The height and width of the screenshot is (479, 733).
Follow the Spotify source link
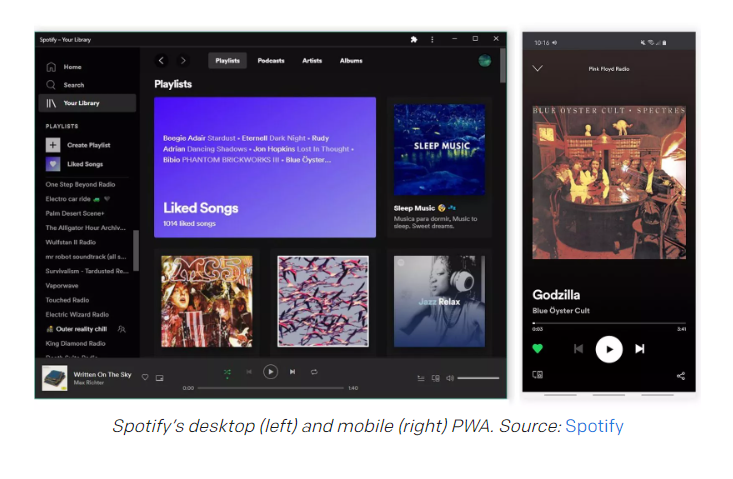click(x=594, y=426)
